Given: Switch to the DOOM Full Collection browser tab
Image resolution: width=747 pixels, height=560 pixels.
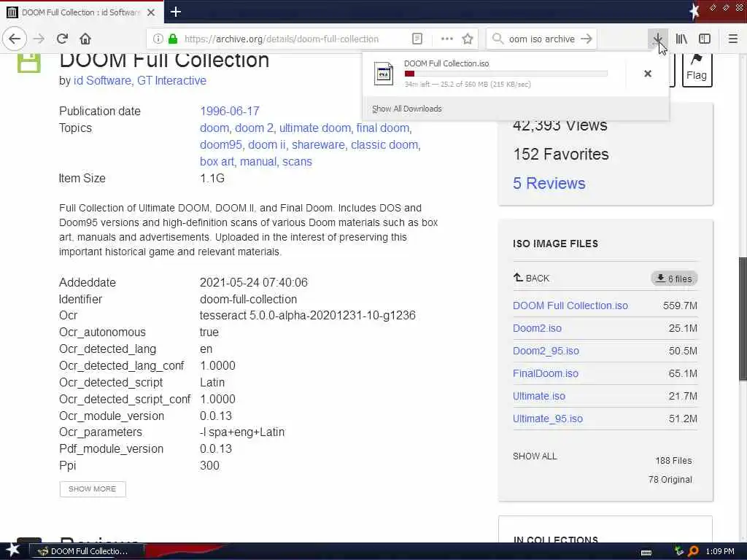Looking at the screenshot, I should click(x=82, y=12).
